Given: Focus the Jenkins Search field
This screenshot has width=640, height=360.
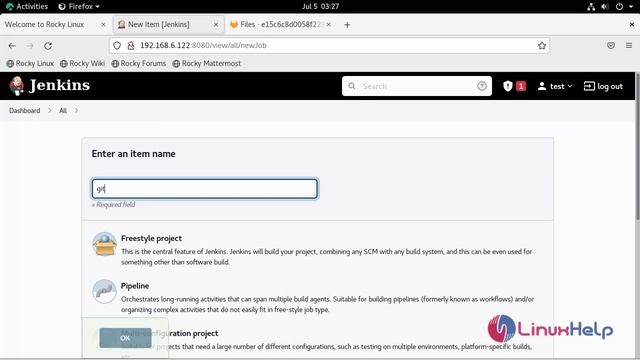Looking at the screenshot, I should click(x=417, y=86).
